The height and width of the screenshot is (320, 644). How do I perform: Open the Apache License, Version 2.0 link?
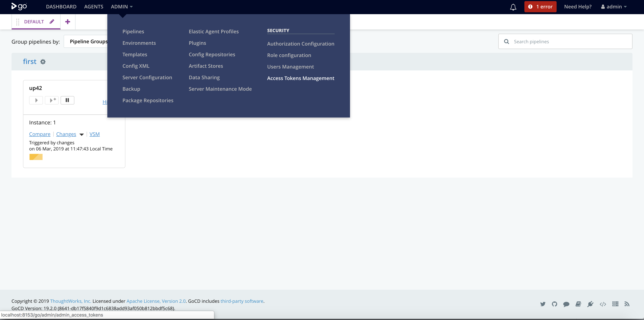click(x=156, y=301)
